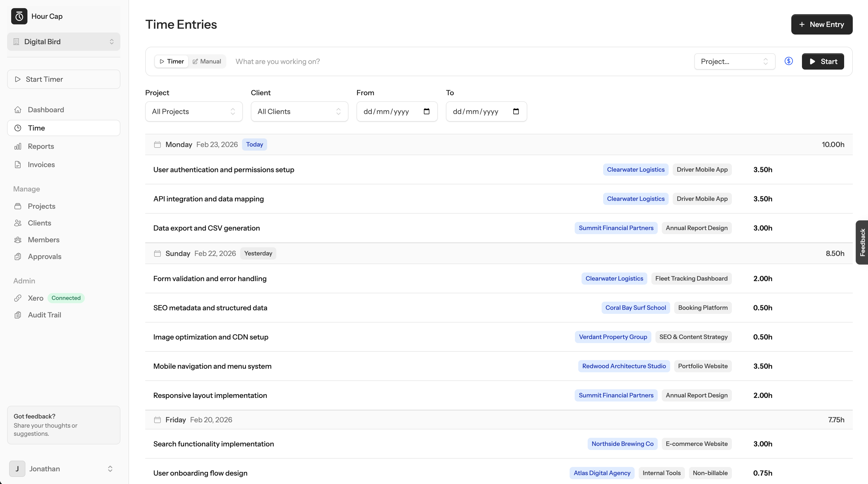The image size is (868, 484).
Task: Open Clients via the people icon
Action: (18, 223)
